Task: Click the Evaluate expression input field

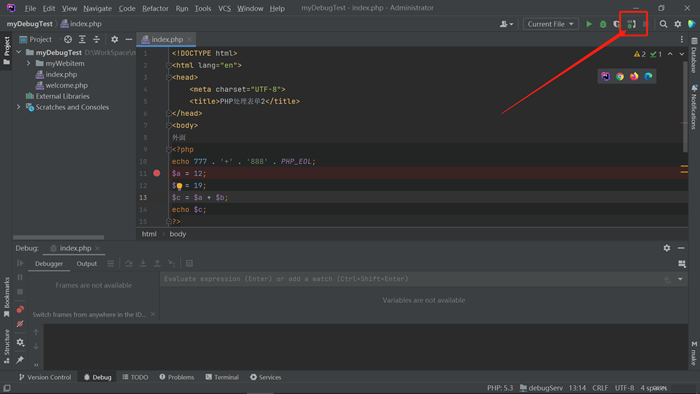Action: coord(411,279)
